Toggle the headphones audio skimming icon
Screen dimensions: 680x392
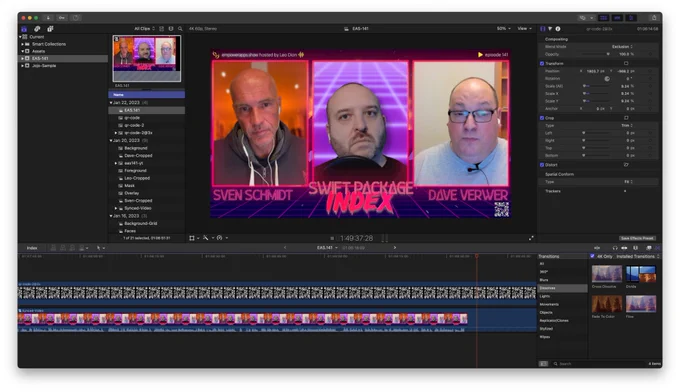[615, 248]
